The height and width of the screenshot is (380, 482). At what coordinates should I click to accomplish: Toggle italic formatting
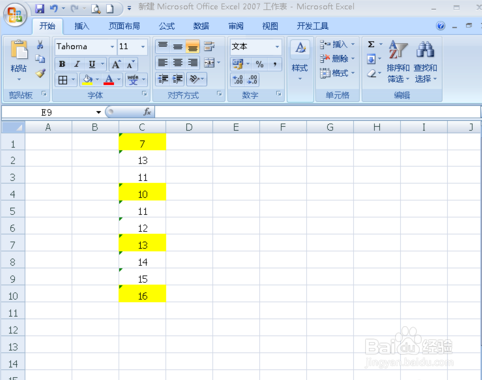[77, 64]
